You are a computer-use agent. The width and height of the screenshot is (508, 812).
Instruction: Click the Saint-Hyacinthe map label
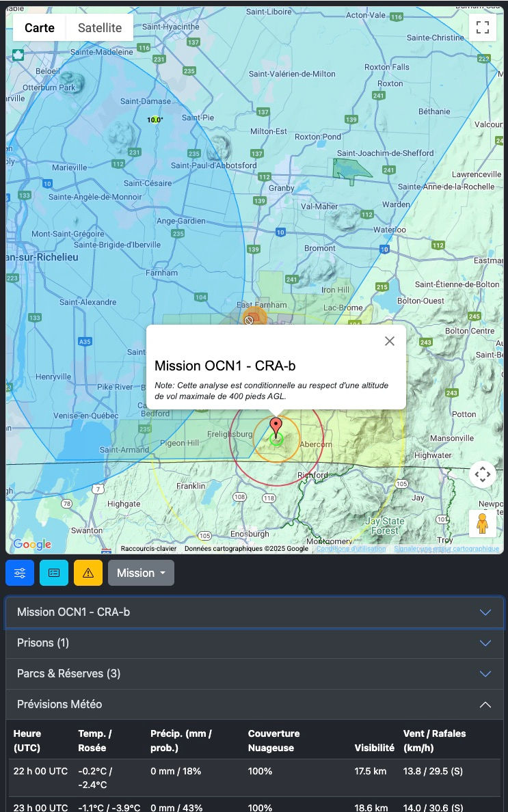170,27
